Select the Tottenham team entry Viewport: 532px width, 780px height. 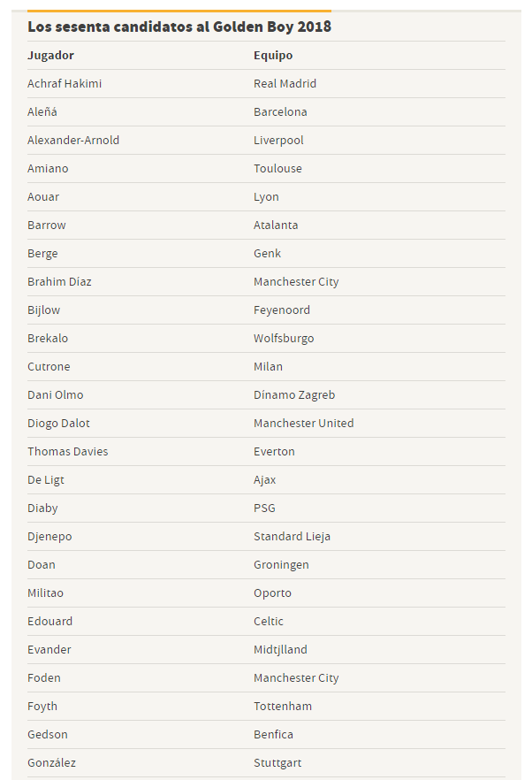click(x=283, y=707)
